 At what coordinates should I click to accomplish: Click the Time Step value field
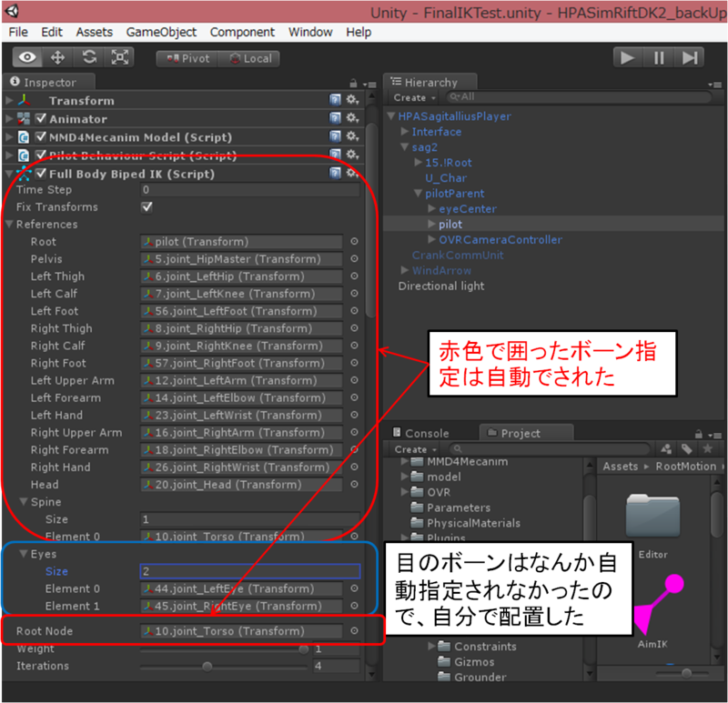250,190
